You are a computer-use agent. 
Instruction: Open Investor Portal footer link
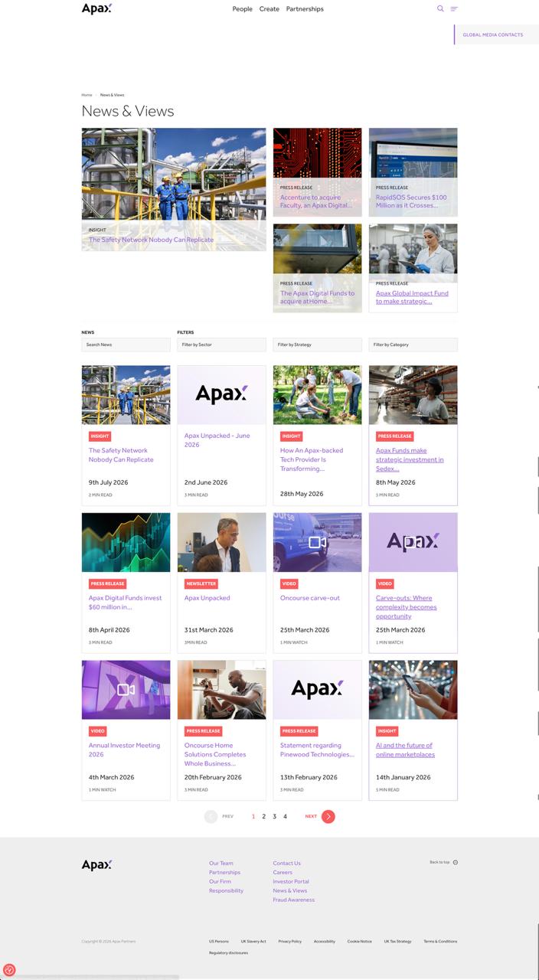click(291, 881)
